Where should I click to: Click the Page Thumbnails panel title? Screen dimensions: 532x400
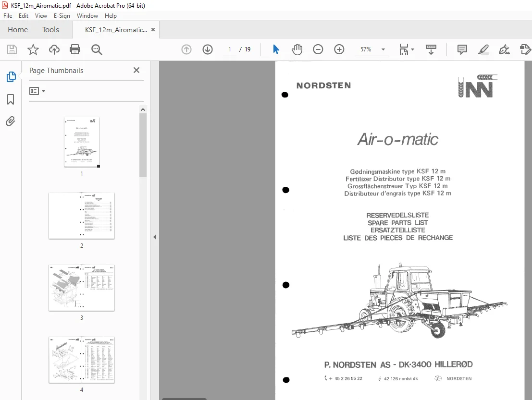[x=56, y=71]
